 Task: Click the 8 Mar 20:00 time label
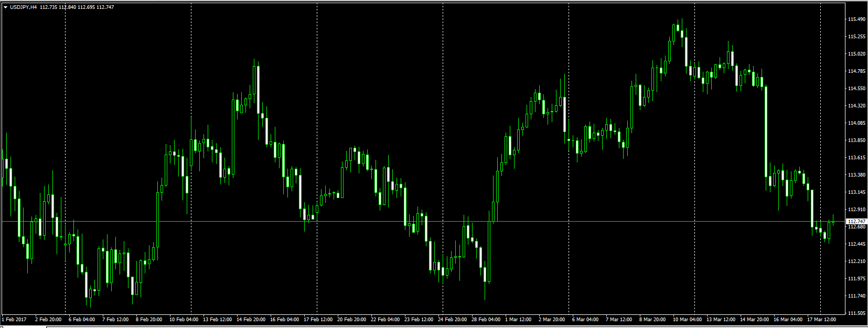click(652, 320)
